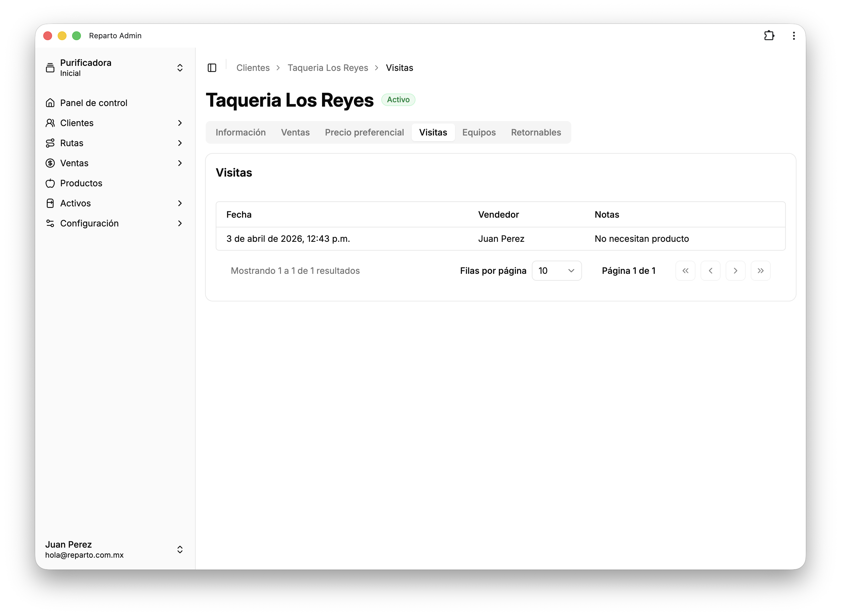Expand the Ventas sidebar chevron
841x616 pixels.
coord(180,163)
